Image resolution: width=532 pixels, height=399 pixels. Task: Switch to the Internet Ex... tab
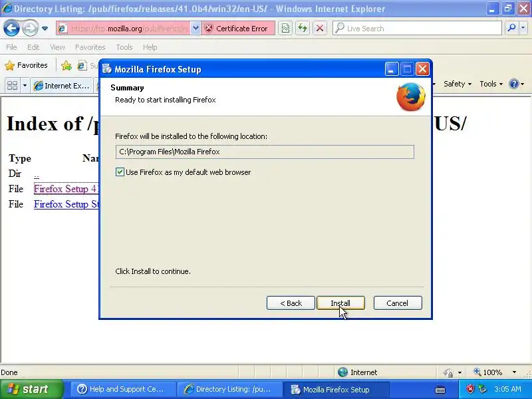click(62, 86)
